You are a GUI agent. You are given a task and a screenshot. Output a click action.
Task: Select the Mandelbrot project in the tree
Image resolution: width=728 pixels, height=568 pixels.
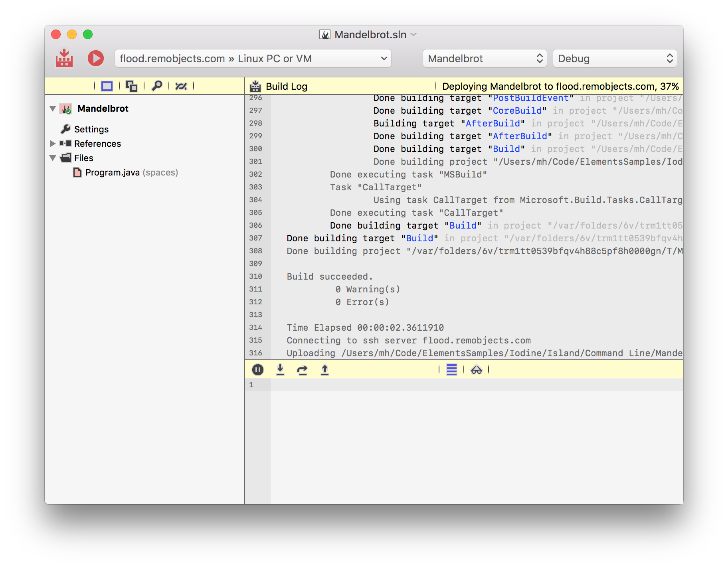tap(103, 108)
